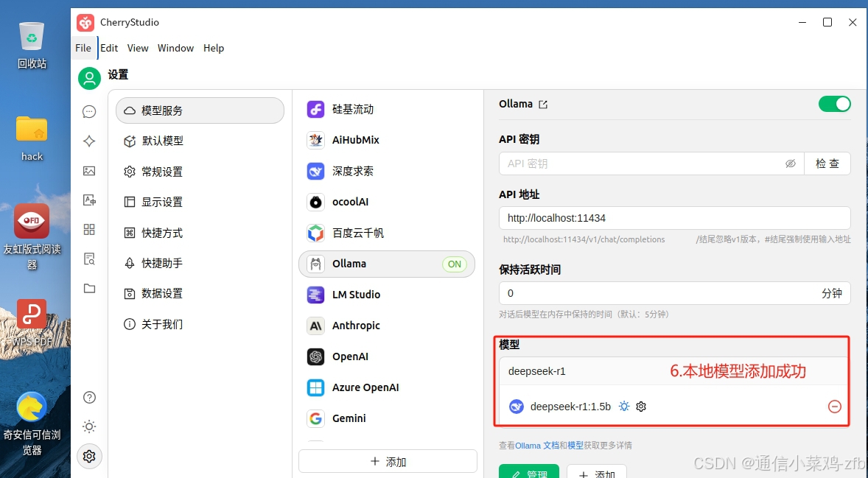The image size is (868, 478).
Task: Select 快捷助手 settings section
Action: click(x=200, y=264)
